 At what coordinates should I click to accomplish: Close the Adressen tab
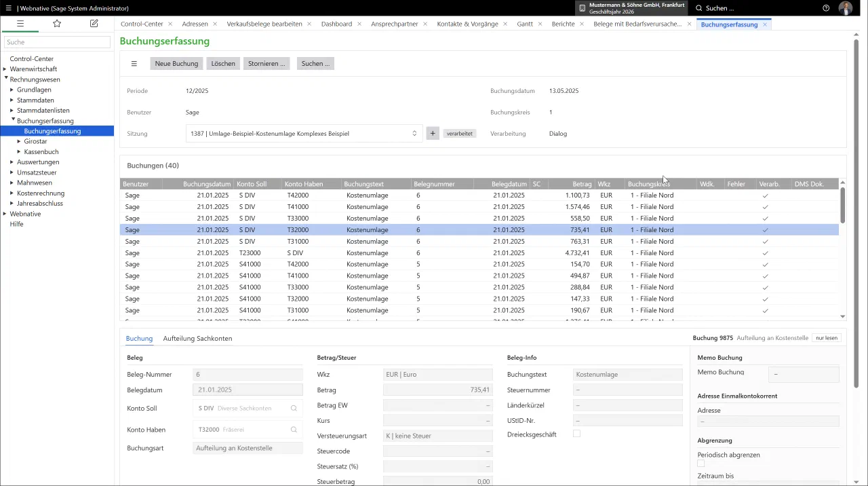pos(215,24)
